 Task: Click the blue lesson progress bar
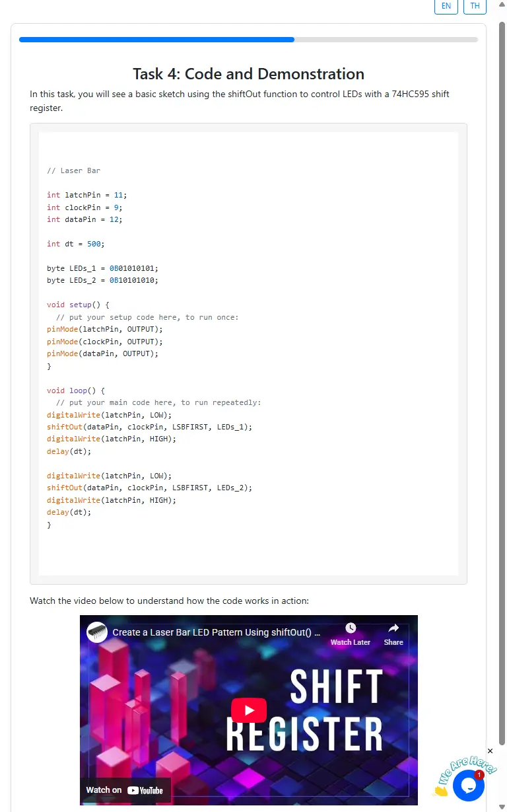(x=156, y=40)
